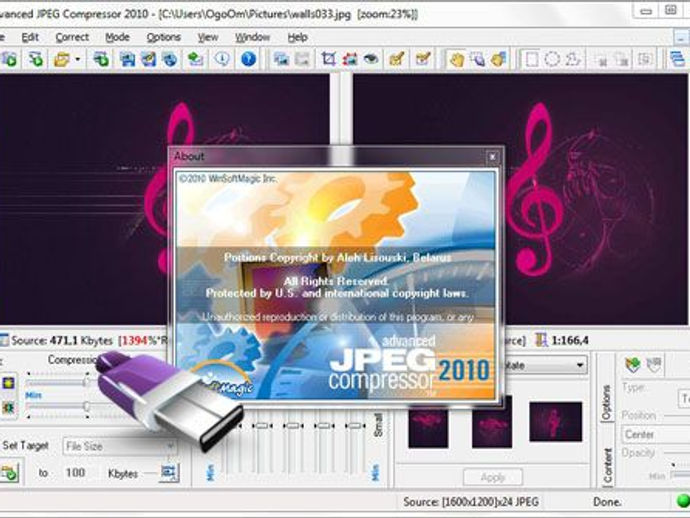690x518 pixels.
Task: Click the green status light indicator
Action: coord(682,501)
